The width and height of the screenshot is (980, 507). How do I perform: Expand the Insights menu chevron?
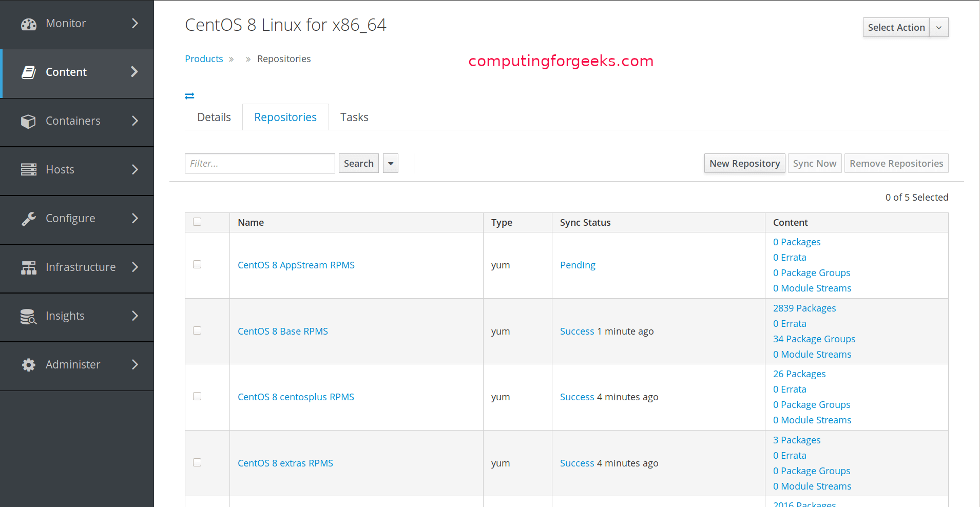point(135,316)
